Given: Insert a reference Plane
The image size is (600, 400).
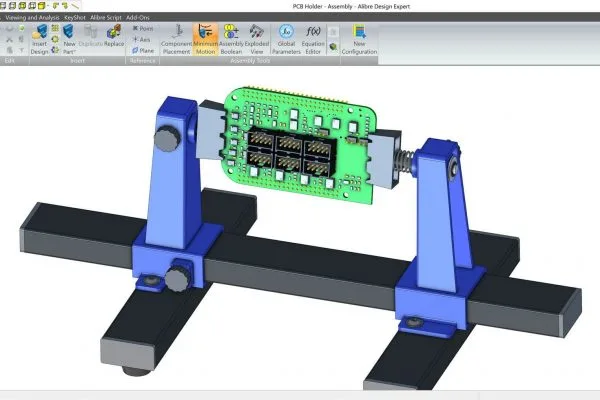Looking at the screenshot, I should point(143,51).
